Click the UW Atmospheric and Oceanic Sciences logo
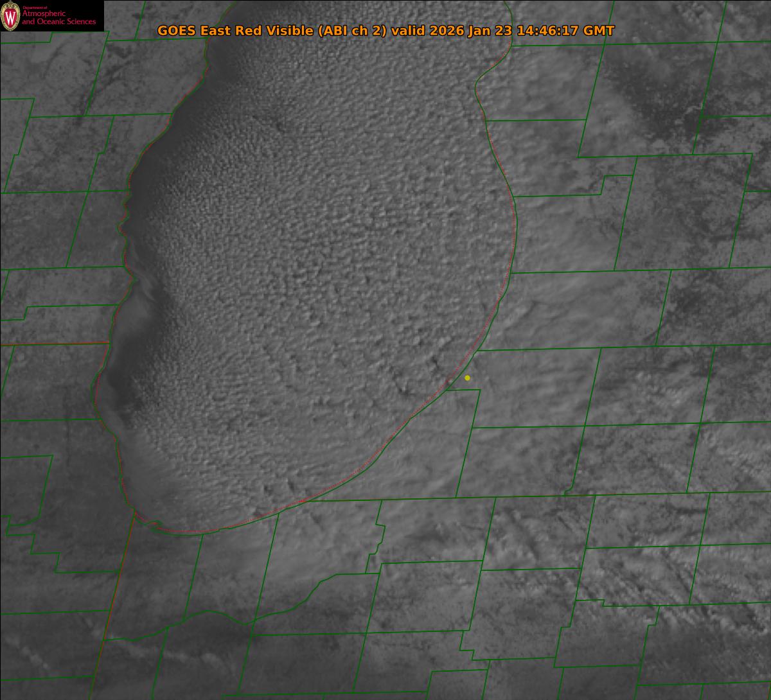The width and height of the screenshot is (771, 700). 51,16
